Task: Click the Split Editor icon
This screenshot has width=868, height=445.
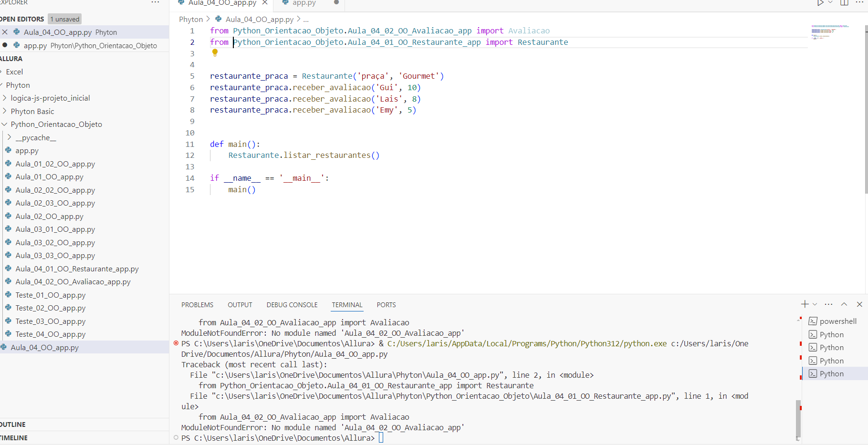Action: point(844,3)
